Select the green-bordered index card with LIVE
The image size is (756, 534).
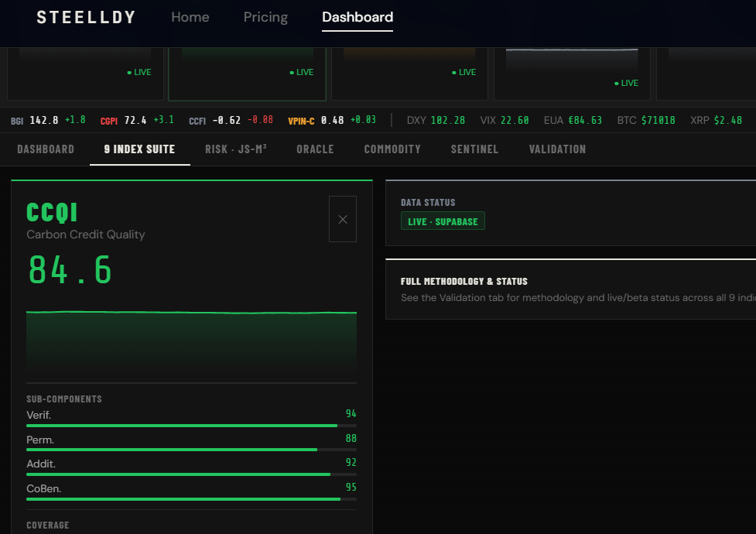[247, 74]
